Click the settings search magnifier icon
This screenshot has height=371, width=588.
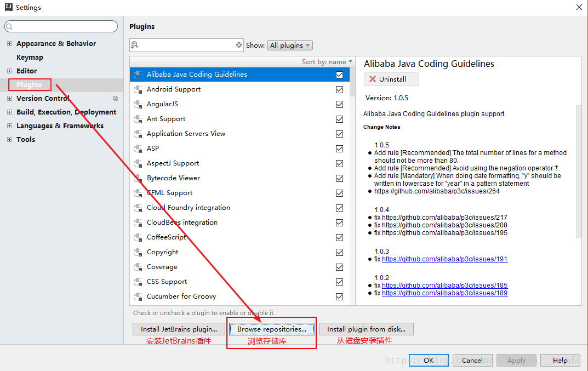[10, 26]
